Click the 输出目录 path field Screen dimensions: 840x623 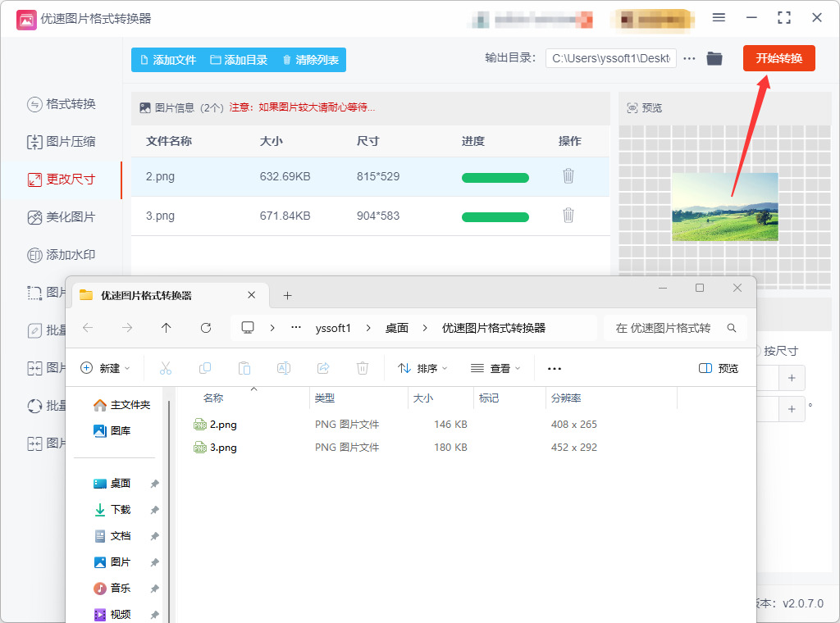click(x=610, y=58)
